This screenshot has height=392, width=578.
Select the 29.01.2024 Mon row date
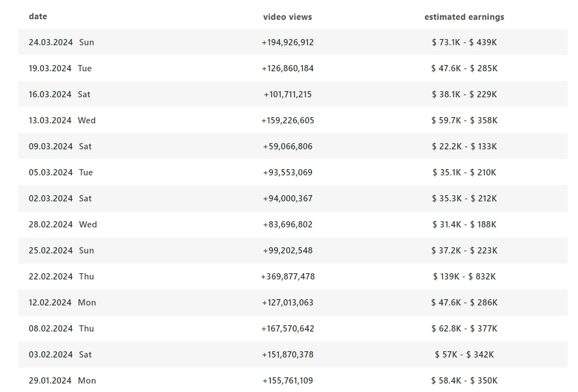[x=62, y=381]
